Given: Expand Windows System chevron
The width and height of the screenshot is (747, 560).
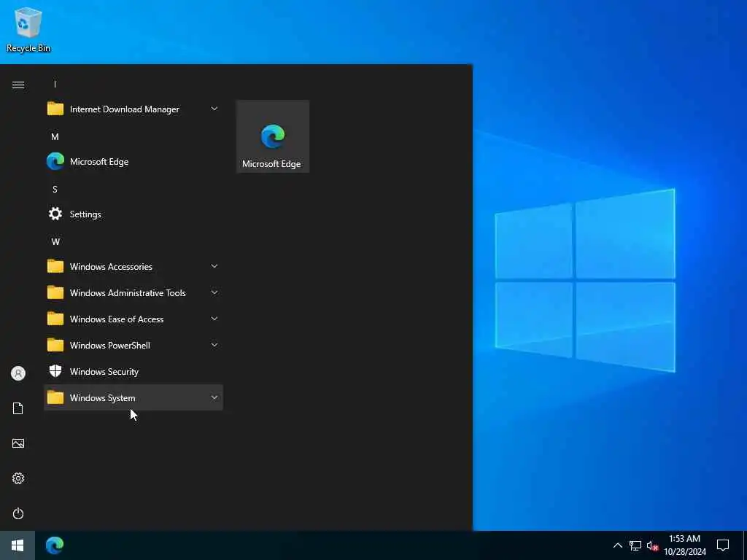Looking at the screenshot, I should pos(214,397).
